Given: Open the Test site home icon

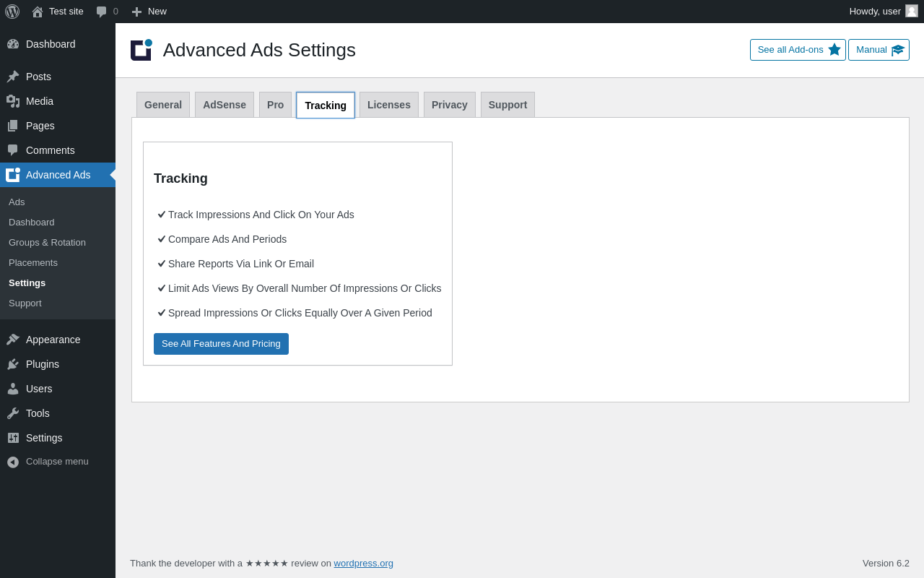Looking at the screenshot, I should 38,12.
